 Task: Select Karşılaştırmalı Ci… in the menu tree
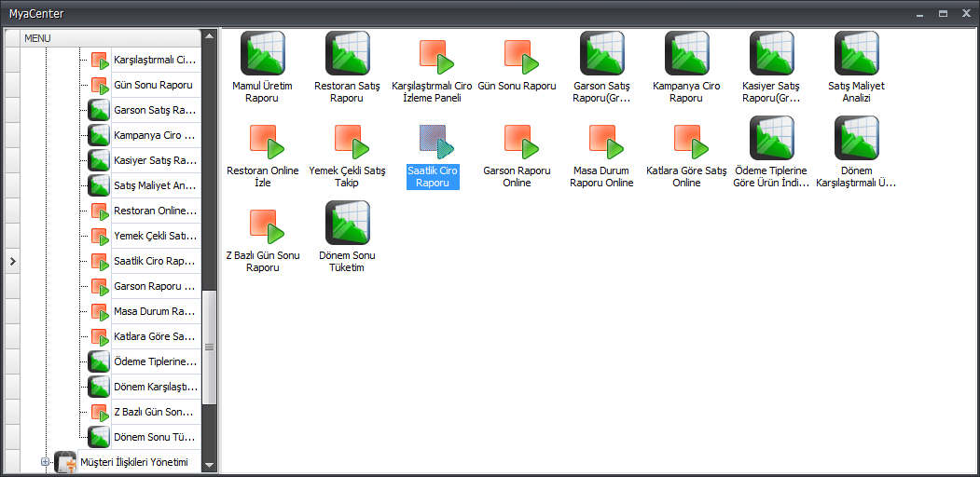pos(156,61)
